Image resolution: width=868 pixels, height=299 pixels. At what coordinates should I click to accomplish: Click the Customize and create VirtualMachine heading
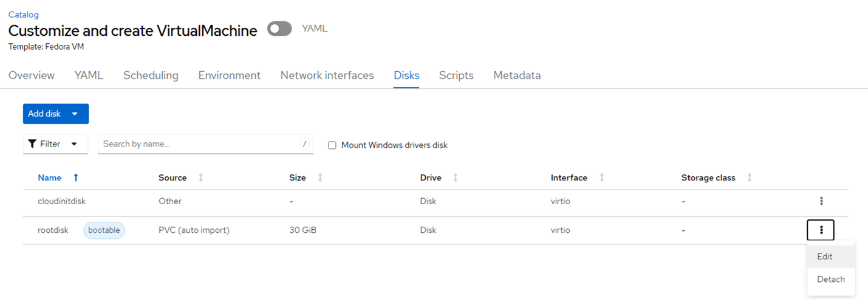[x=133, y=30]
